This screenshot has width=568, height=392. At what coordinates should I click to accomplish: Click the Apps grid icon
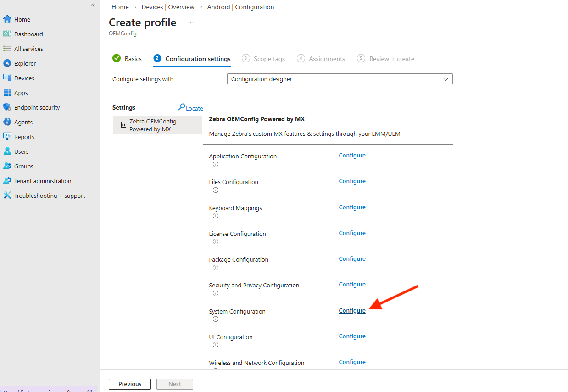[7, 93]
